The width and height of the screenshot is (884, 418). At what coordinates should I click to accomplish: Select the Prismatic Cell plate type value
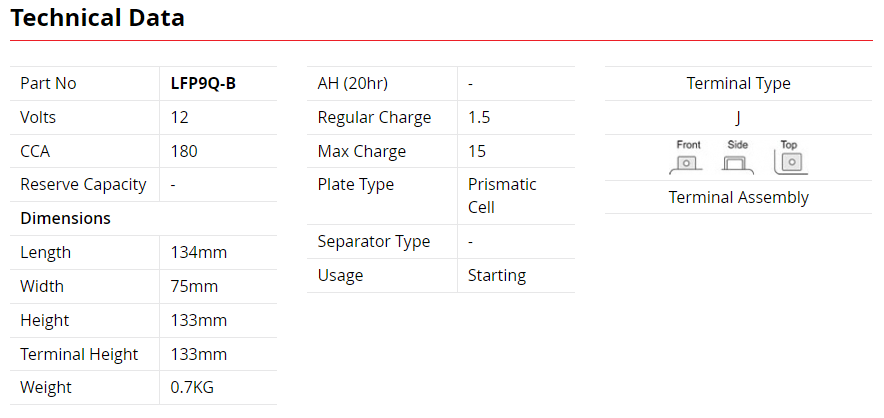(502, 196)
